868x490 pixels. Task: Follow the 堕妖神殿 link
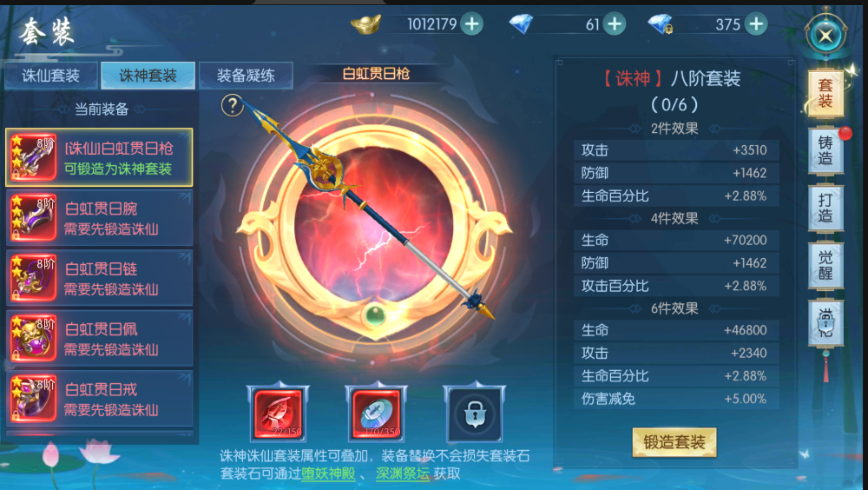point(328,473)
